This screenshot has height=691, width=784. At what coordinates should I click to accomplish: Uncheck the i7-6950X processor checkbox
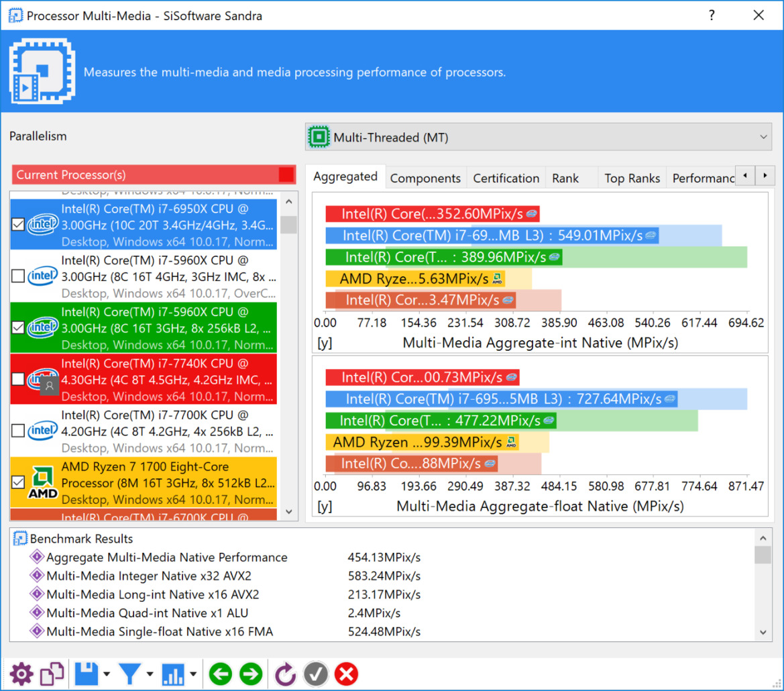(18, 225)
